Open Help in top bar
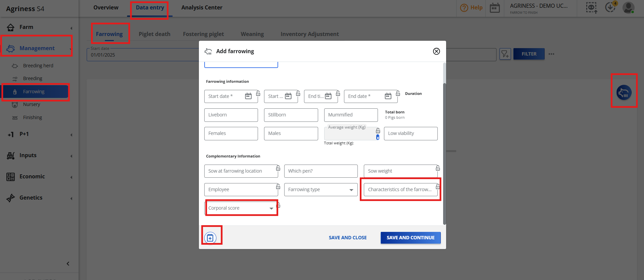Screen dimensions: 644x280 coord(471,8)
